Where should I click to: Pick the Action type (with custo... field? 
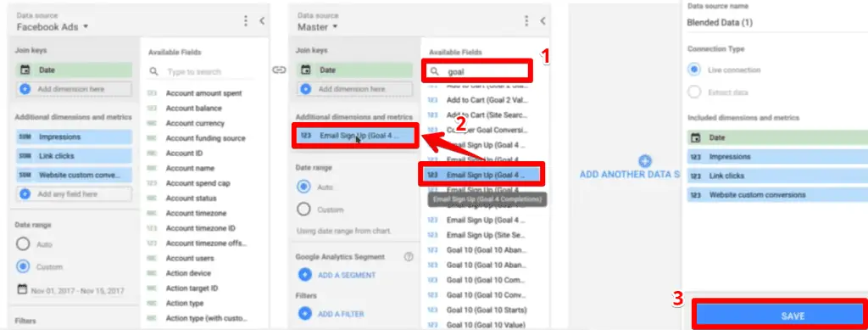coord(207,318)
